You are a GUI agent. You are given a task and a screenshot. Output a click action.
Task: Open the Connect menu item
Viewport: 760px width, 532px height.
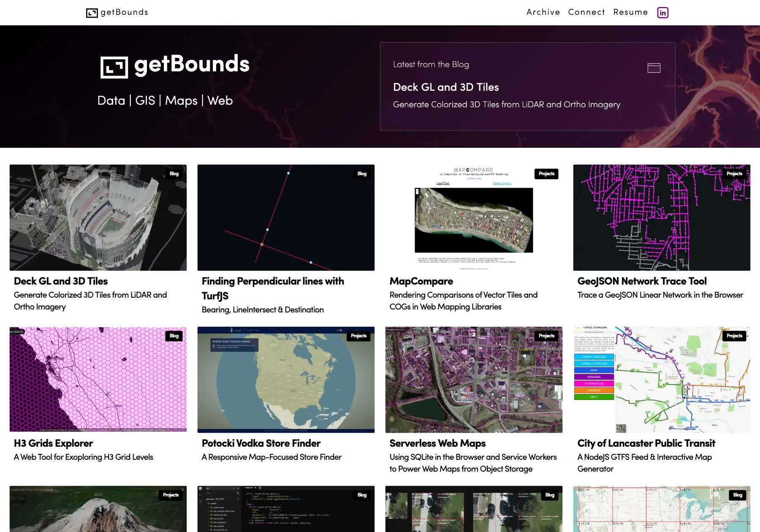tap(586, 12)
